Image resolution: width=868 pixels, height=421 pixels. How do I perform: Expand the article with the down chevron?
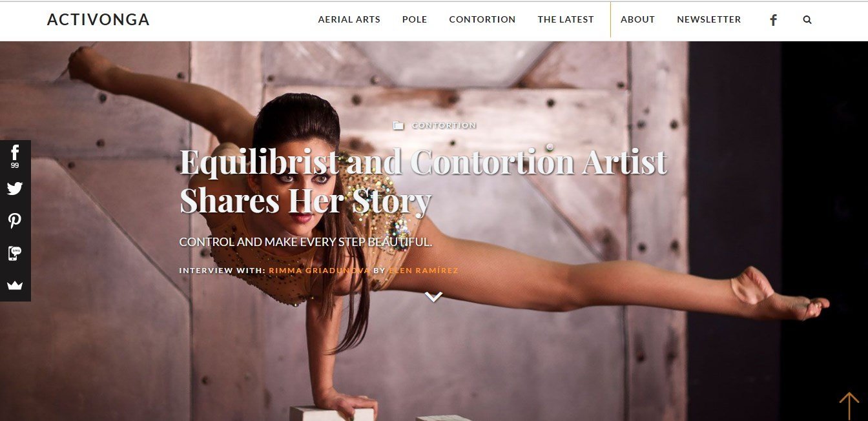pyautogui.click(x=434, y=296)
